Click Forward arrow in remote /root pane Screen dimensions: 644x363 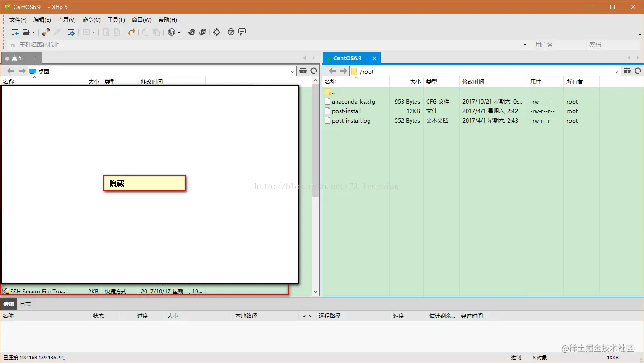[344, 71]
